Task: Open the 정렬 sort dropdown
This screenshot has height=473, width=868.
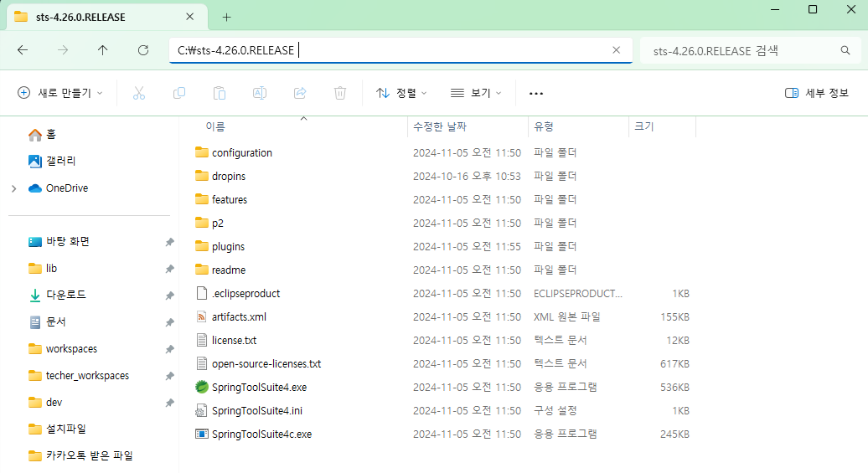Action: tap(401, 93)
